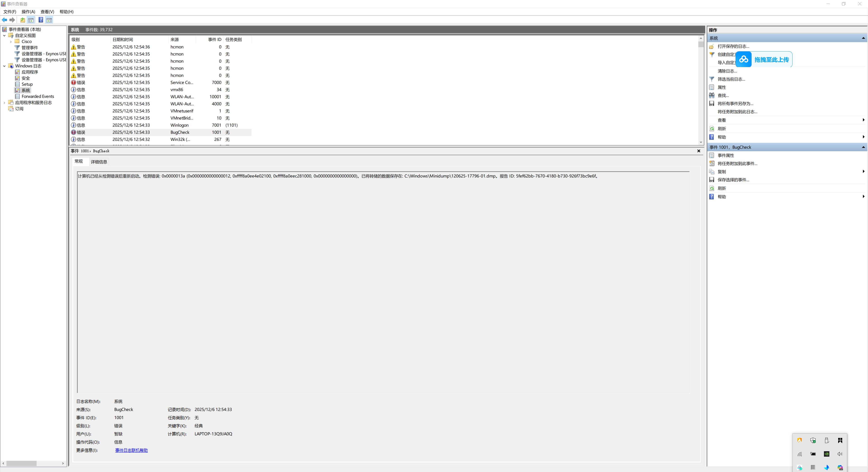This screenshot has height=472, width=868.
Task: Click the Baidu Netdisk cloud upload icon
Action: pos(744,59)
